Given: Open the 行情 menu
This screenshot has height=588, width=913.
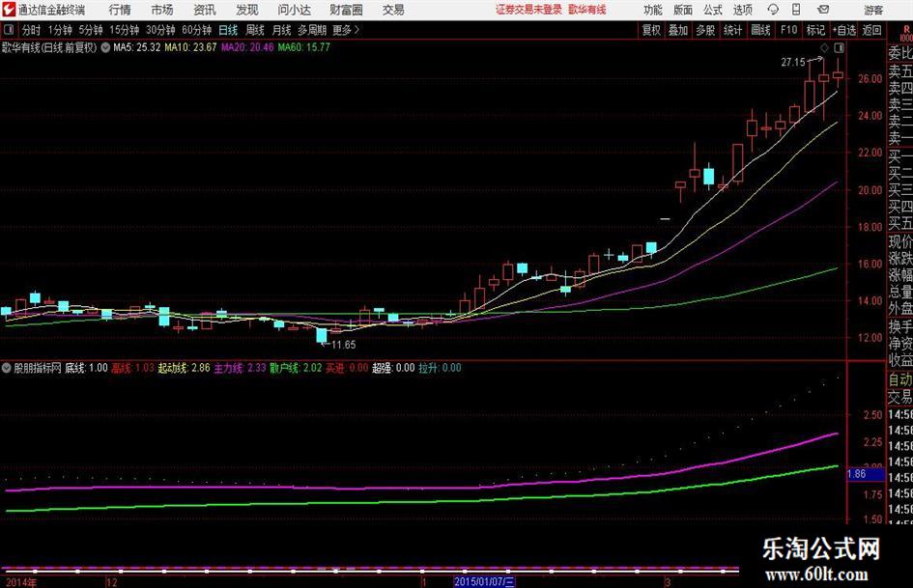Looking at the screenshot, I should click(x=120, y=10).
